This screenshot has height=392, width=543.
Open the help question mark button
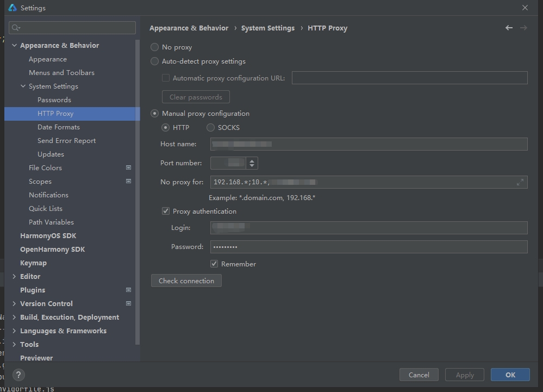pyautogui.click(x=18, y=375)
